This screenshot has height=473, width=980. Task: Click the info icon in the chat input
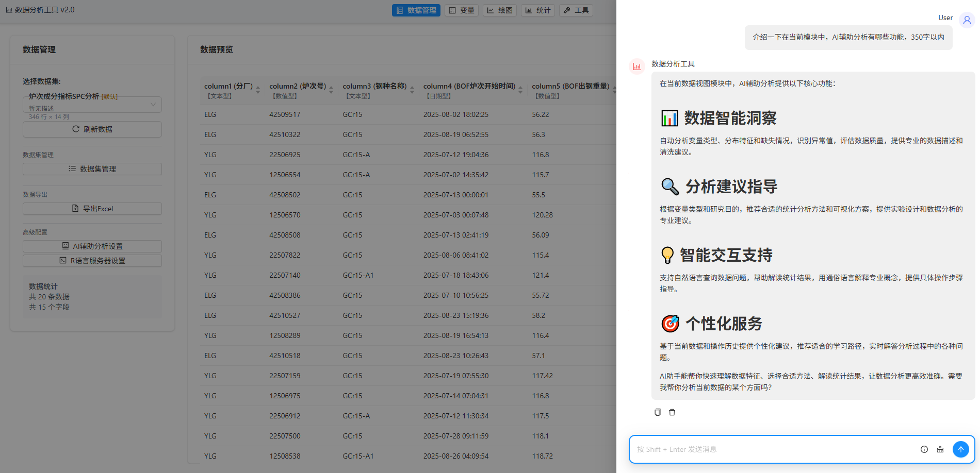(924, 449)
